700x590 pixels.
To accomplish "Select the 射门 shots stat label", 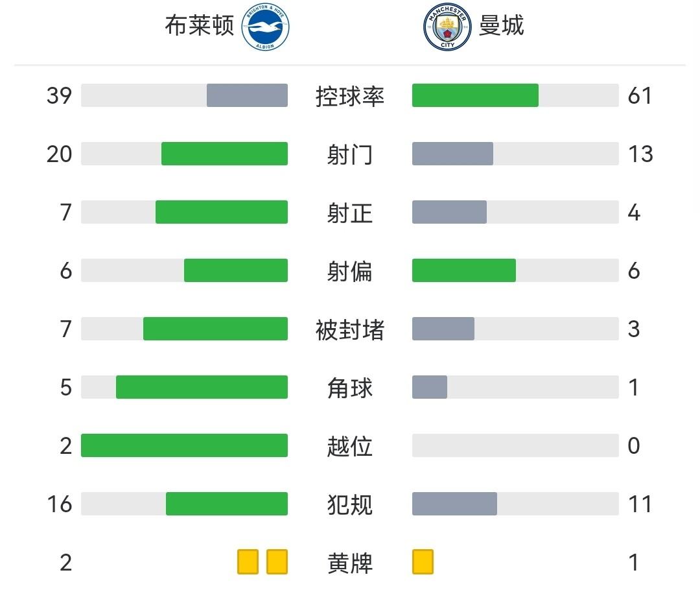I will tap(350, 154).
